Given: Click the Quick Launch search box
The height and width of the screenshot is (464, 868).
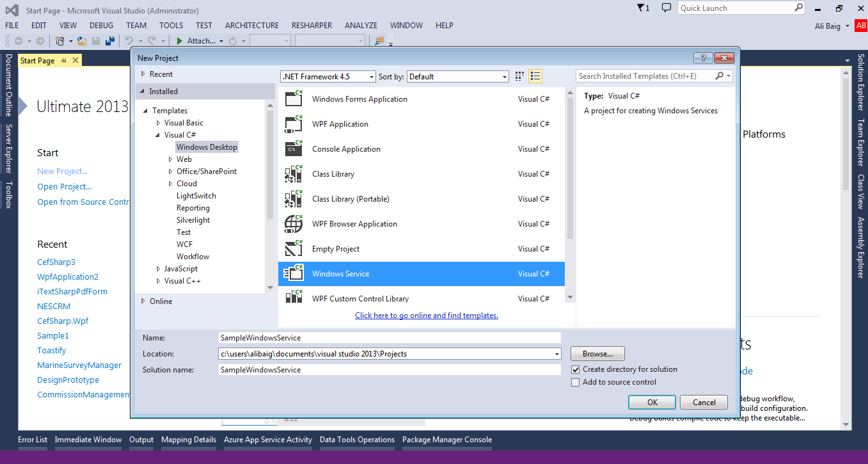Looking at the screenshot, I should 741,8.
